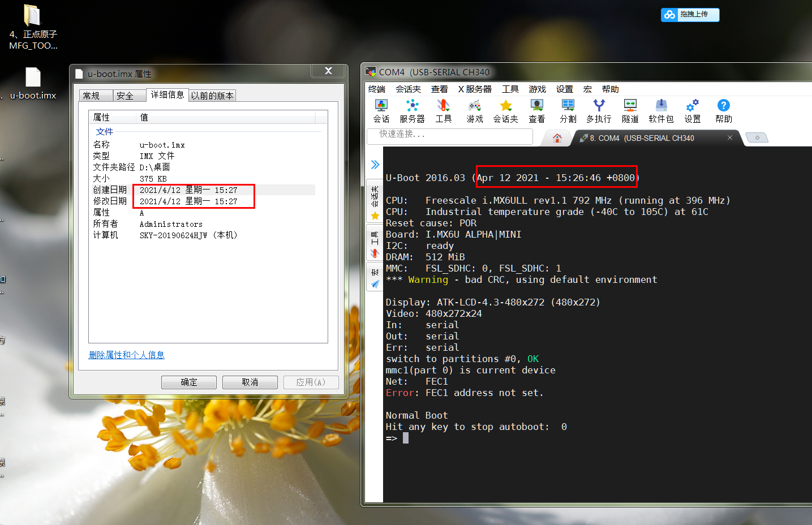Click the 分割 (split screen) icon
812x525 pixels.
(x=568, y=110)
